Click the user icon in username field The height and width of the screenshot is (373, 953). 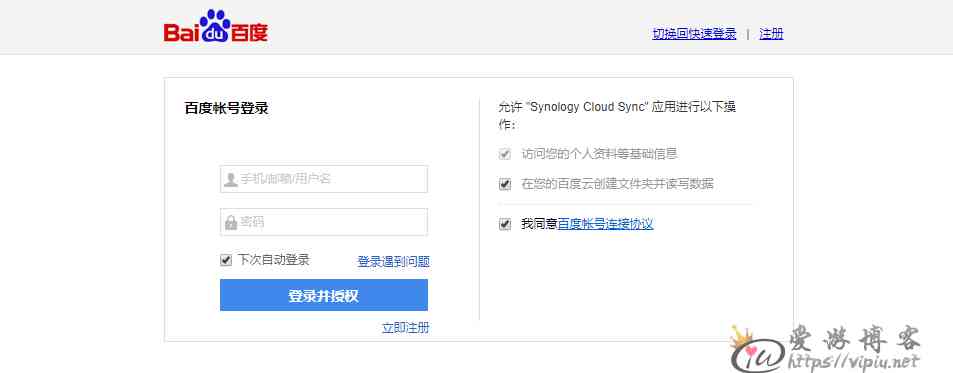click(231, 179)
